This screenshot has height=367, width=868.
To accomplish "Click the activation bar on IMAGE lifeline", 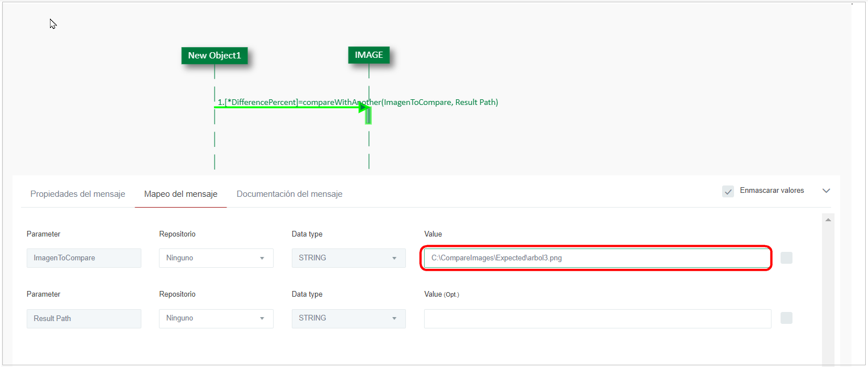I will click(x=368, y=115).
